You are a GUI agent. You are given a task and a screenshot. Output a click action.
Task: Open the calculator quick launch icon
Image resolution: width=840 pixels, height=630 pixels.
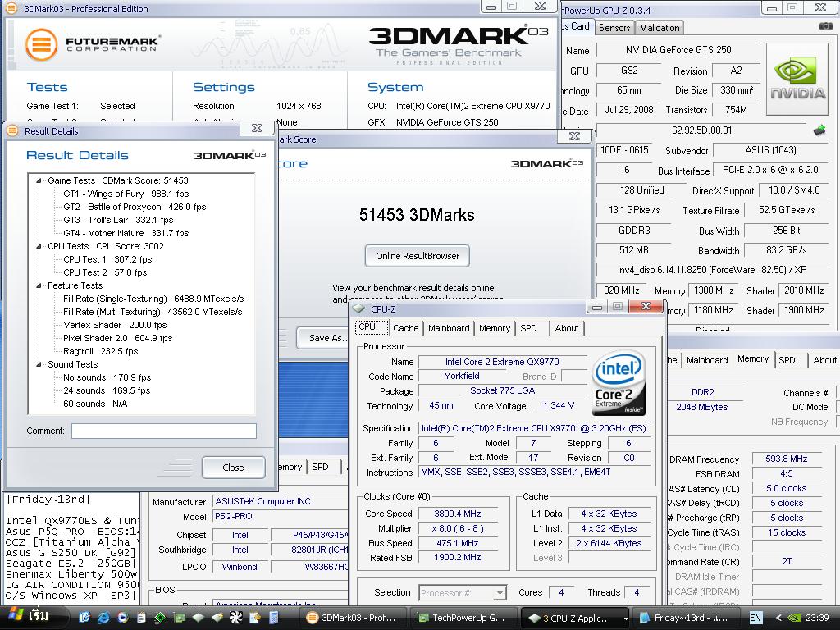point(273,618)
